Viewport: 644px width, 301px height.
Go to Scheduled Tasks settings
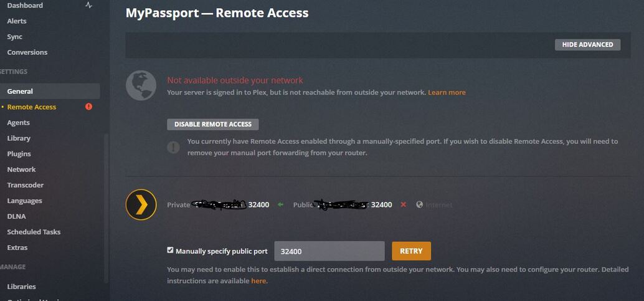(34, 232)
